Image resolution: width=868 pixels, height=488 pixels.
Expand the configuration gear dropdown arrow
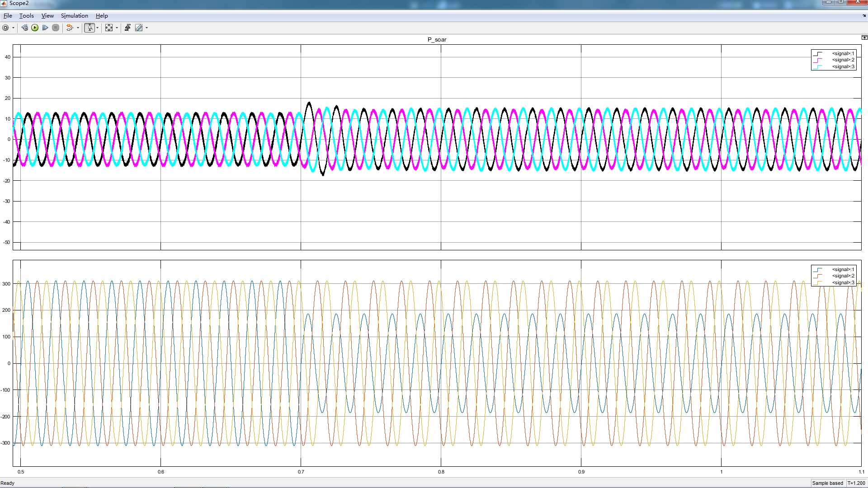click(13, 28)
